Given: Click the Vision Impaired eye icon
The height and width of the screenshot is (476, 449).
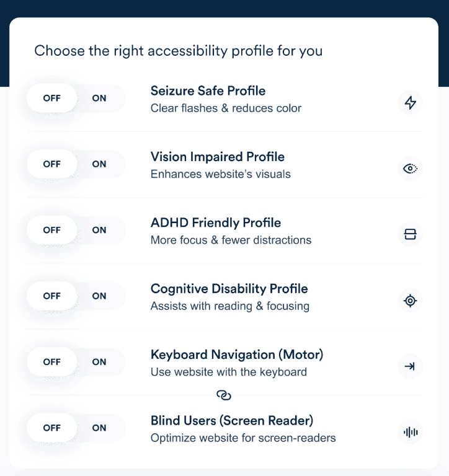Looking at the screenshot, I should pyautogui.click(x=410, y=168).
